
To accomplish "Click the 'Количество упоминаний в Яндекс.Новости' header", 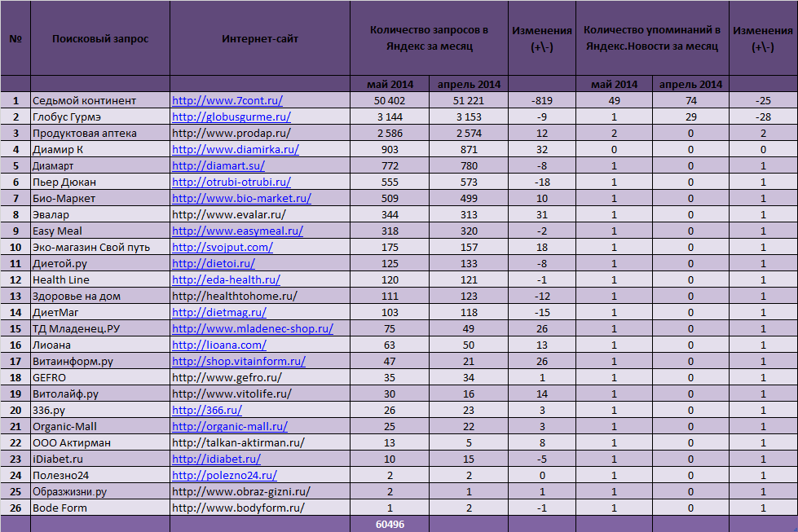I will pyautogui.click(x=652, y=38).
